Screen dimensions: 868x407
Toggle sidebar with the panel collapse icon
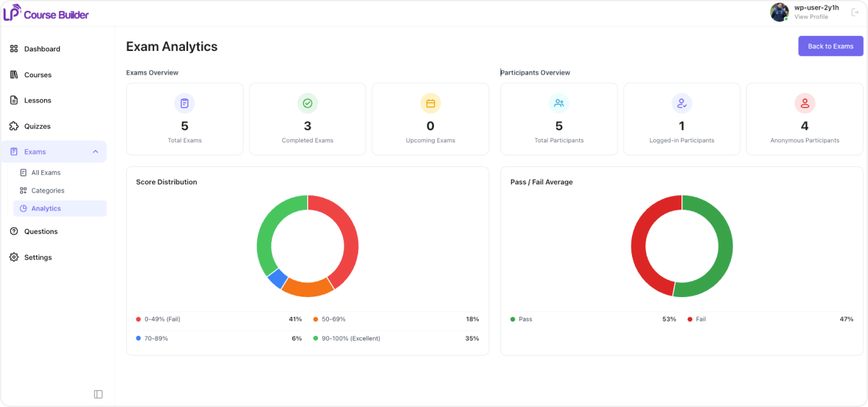(x=98, y=394)
